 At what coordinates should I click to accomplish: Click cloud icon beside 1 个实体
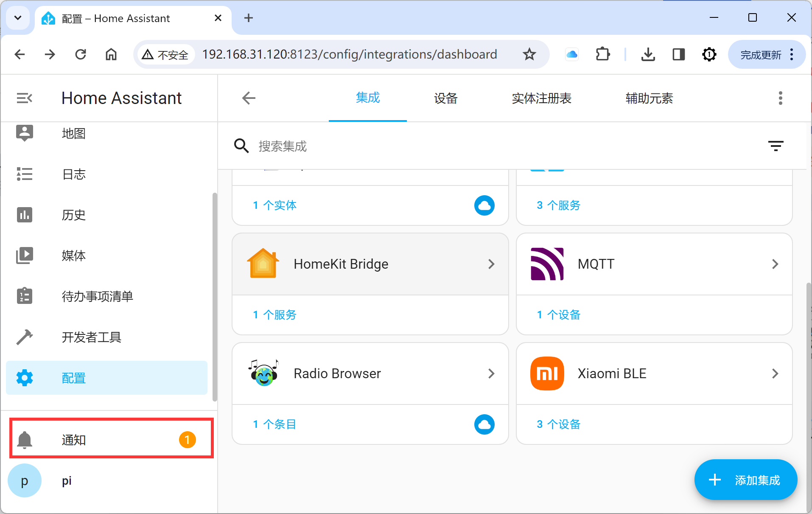(484, 205)
